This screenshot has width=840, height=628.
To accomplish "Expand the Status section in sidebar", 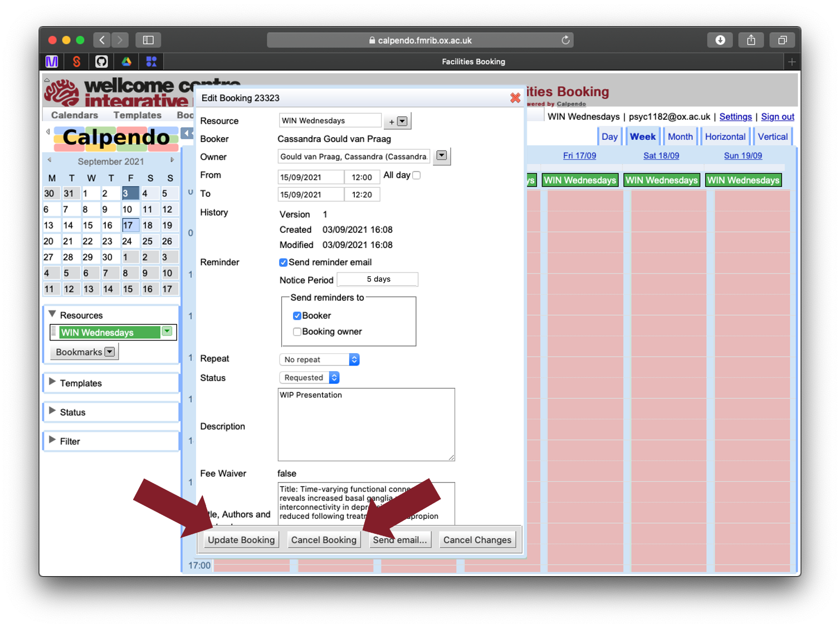I will click(52, 411).
